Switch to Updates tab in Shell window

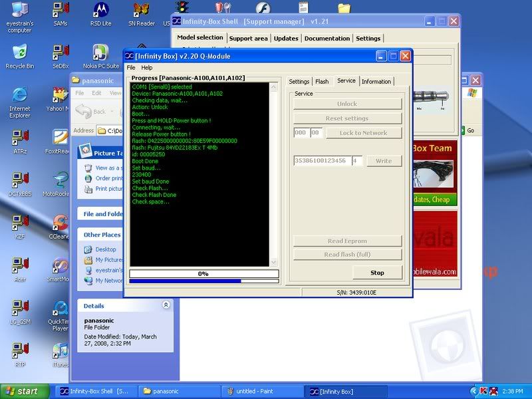pos(286,39)
